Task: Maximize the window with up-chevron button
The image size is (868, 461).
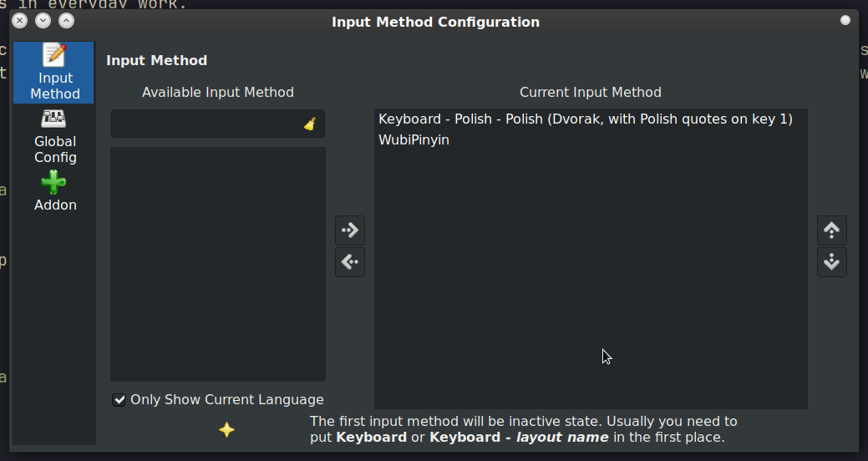Action: (x=66, y=21)
